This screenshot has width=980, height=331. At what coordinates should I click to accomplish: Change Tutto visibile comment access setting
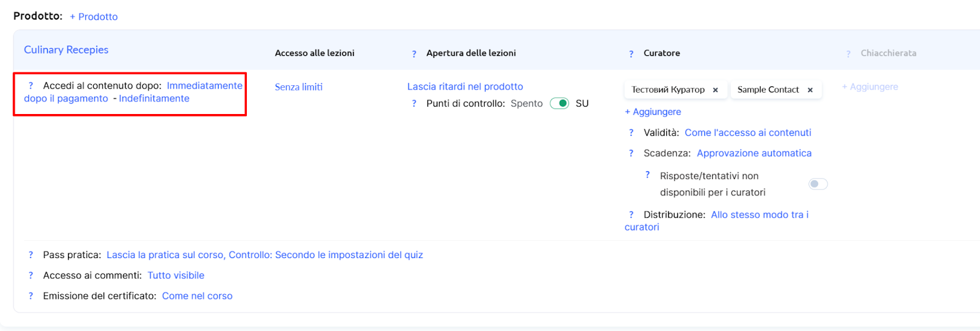point(176,276)
